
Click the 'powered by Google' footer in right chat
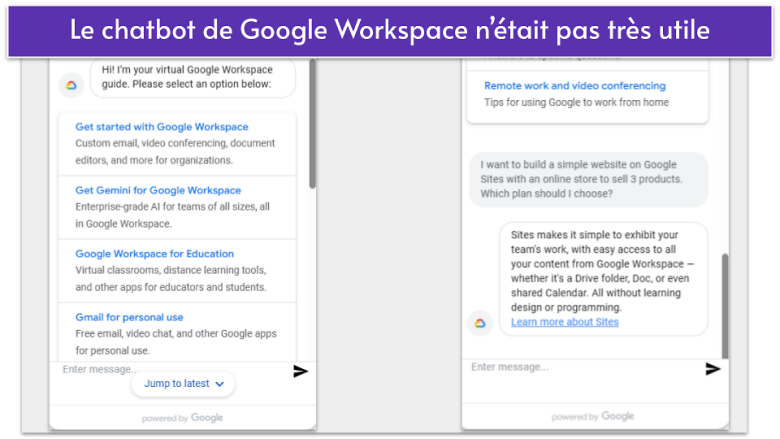click(592, 417)
